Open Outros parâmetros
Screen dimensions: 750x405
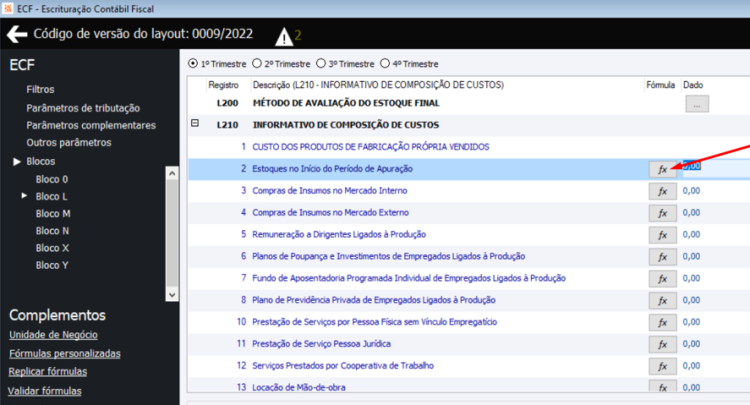pos(69,142)
